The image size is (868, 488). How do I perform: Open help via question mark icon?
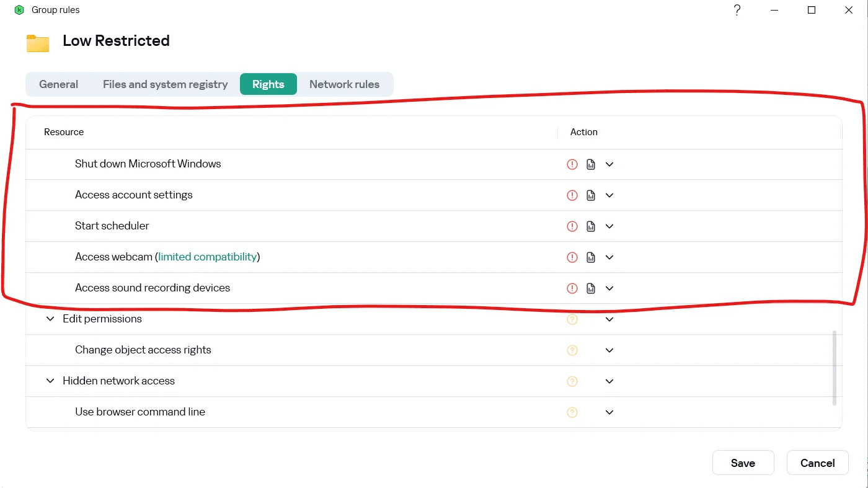point(737,10)
